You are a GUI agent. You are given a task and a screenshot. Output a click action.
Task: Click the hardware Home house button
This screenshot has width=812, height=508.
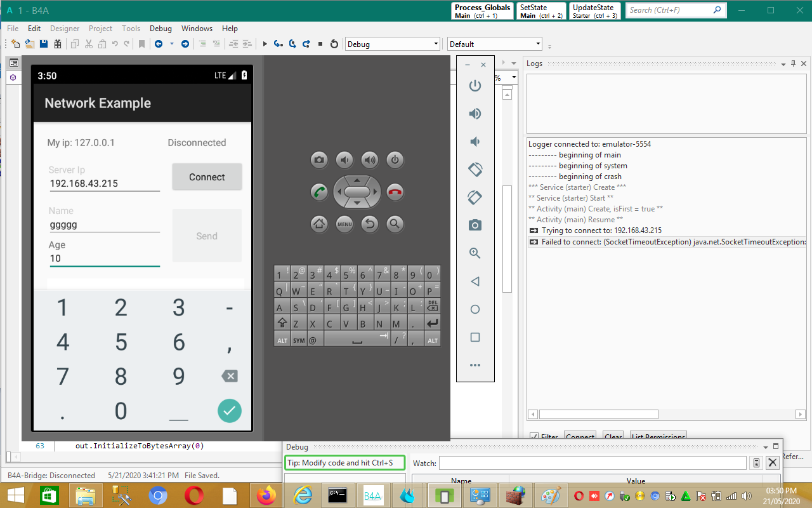(319, 224)
